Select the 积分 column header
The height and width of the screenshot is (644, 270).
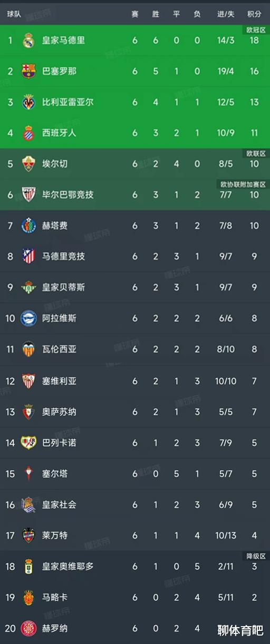pos(254,14)
